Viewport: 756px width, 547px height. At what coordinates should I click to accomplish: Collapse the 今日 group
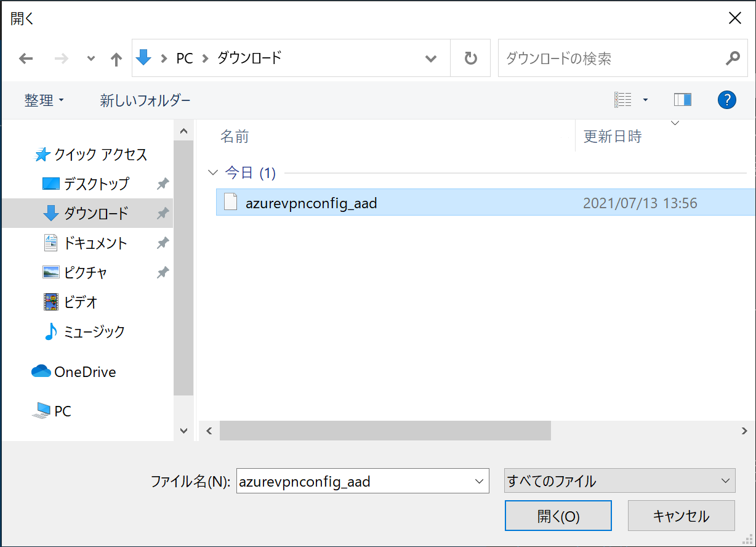click(213, 173)
